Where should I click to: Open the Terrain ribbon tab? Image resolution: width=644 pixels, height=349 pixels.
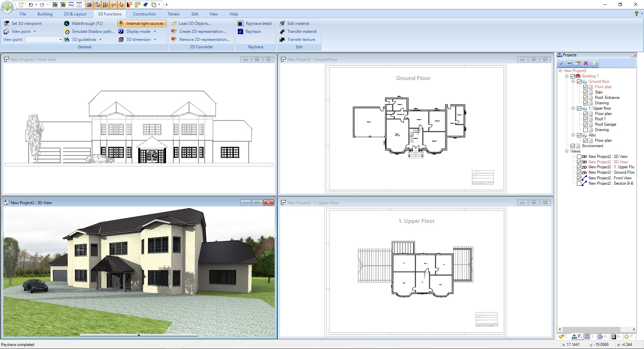[x=173, y=14]
